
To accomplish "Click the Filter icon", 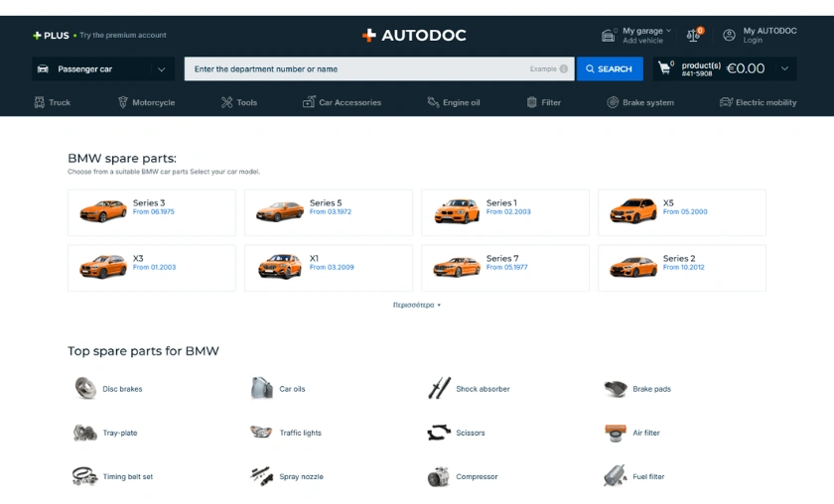I will pyautogui.click(x=532, y=102).
